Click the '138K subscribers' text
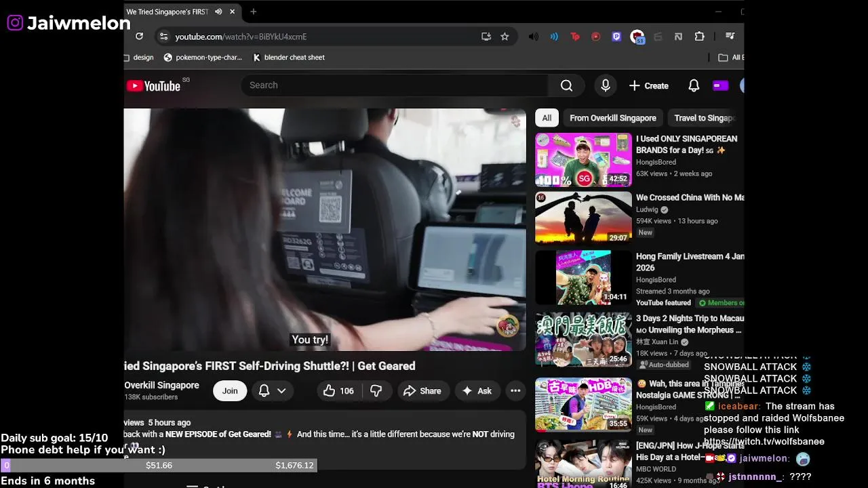The image size is (868, 488). coord(151,397)
